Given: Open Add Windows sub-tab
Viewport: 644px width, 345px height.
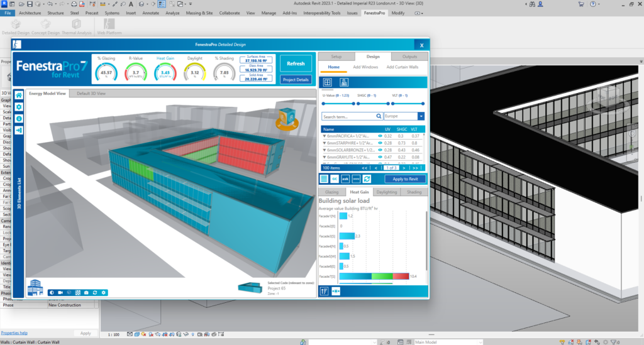Looking at the screenshot, I should point(365,67).
